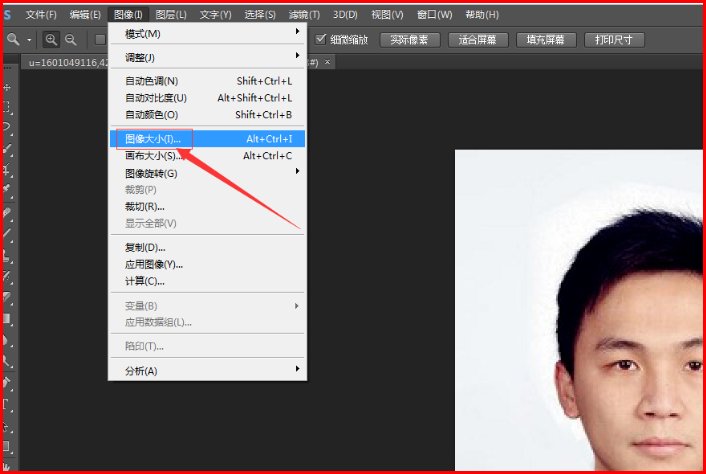Choose 复制(D)... menu item
The height and width of the screenshot is (474, 706).
point(208,248)
